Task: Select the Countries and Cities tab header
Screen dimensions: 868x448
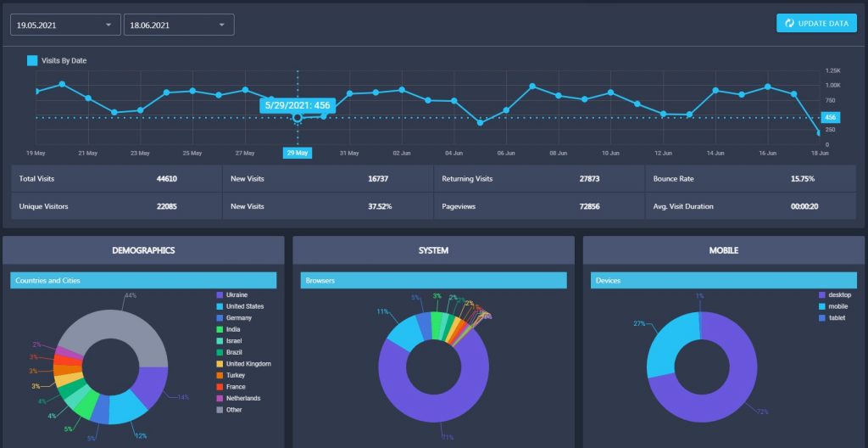Action: coord(143,281)
